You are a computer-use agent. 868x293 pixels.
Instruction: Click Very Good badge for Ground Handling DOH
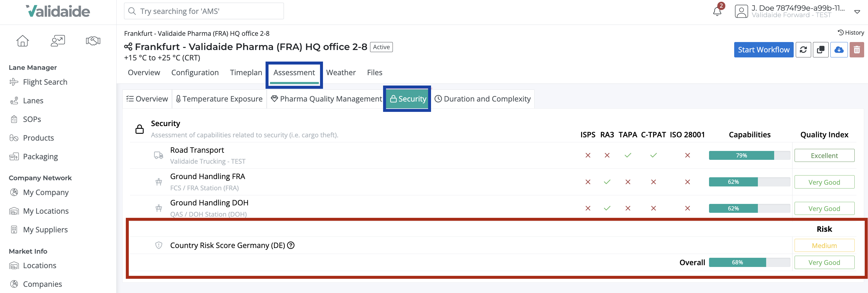(824, 208)
